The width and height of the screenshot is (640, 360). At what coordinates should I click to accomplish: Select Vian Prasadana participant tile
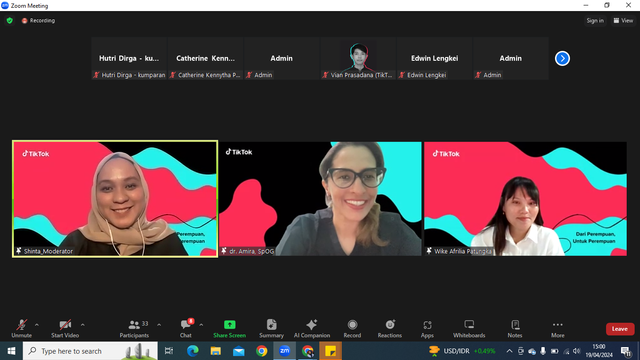[358, 58]
